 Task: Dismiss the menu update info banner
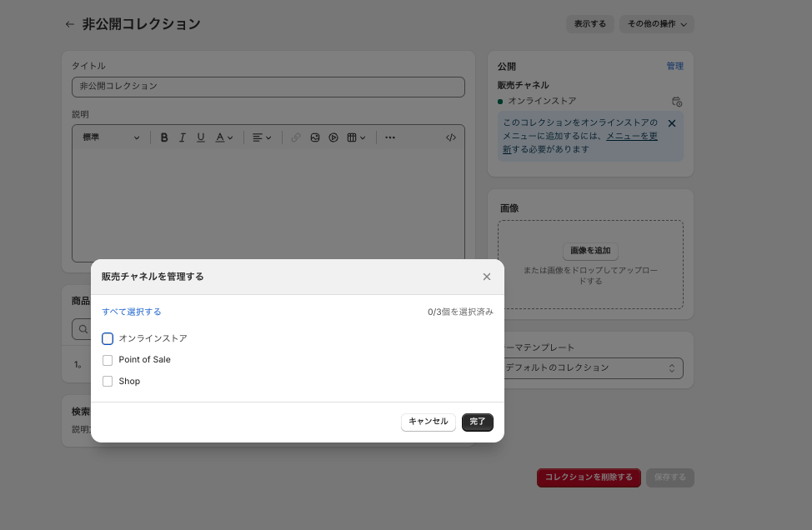pos(672,123)
